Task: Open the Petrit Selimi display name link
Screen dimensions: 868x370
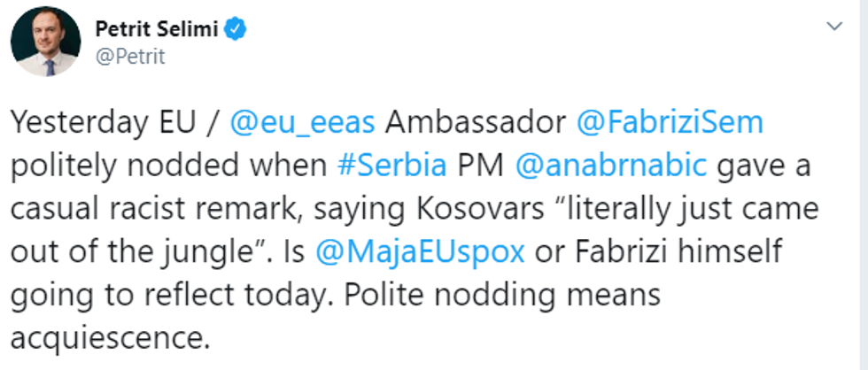Action: tap(157, 29)
